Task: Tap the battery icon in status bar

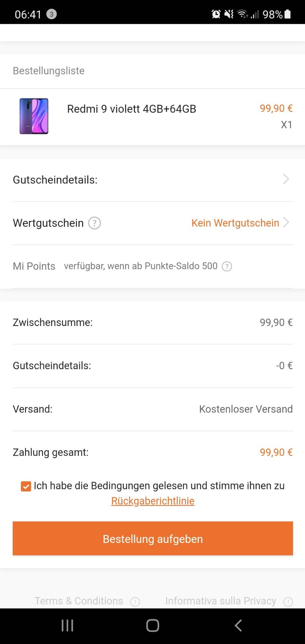Action: [288, 14]
